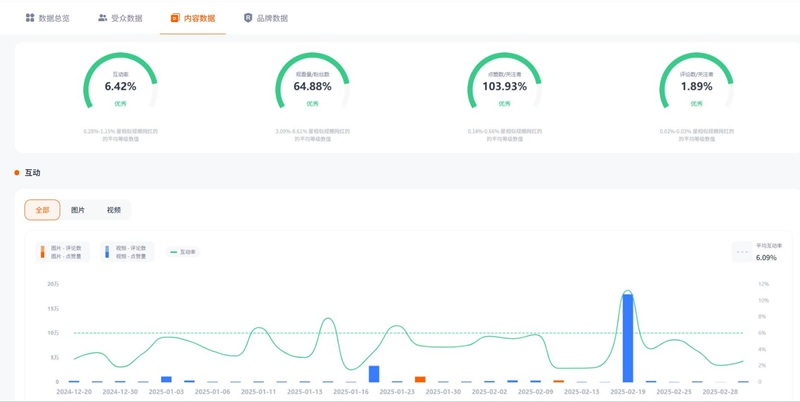Click the 103.93% gauge chart
Viewport: 800px width, 402px height.
click(x=504, y=86)
